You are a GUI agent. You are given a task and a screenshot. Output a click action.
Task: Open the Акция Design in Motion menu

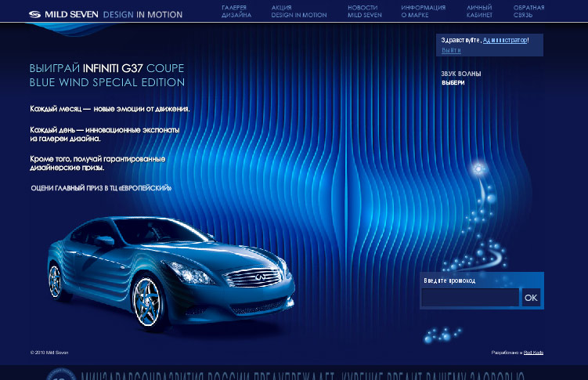[299, 11]
